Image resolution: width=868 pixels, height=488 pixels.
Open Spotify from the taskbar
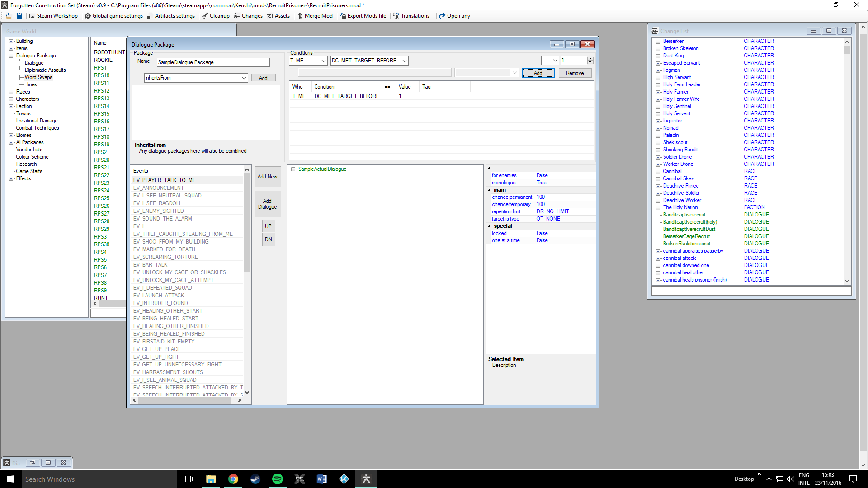click(277, 479)
